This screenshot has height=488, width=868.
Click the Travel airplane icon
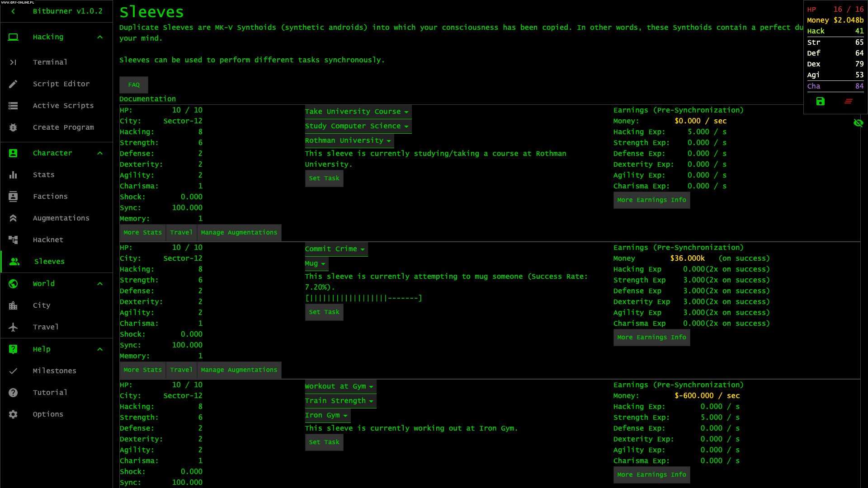click(x=13, y=327)
